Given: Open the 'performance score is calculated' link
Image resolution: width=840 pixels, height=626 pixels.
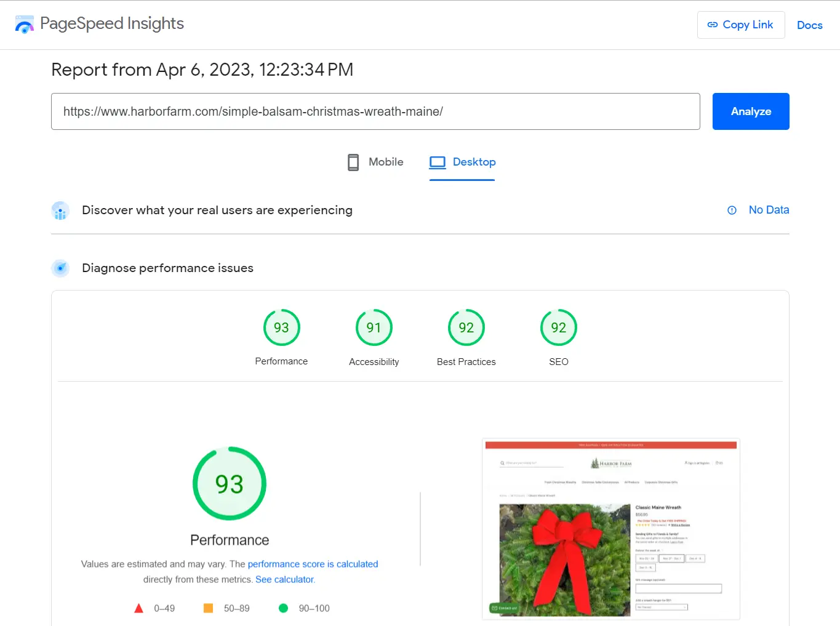Looking at the screenshot, I should 313,564.
